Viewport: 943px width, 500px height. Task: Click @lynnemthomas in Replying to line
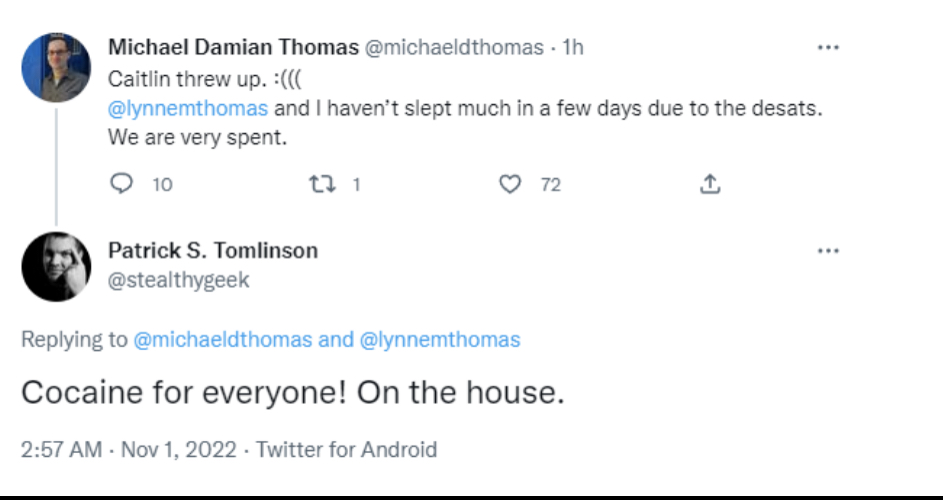point(440,339)
